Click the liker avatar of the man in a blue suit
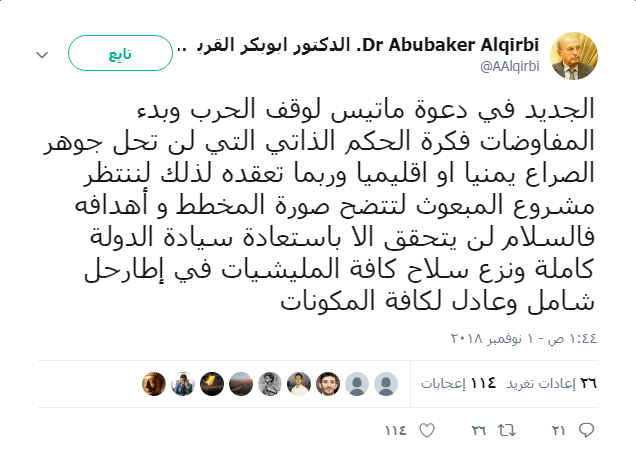The width and height of the screenshot is (636, 463). (182, 383)
